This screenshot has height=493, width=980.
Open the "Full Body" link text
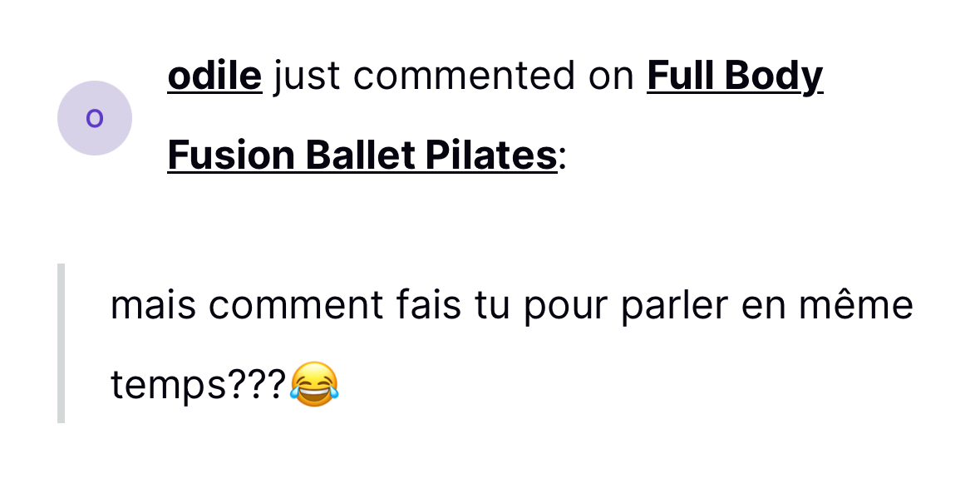(734, 76)
